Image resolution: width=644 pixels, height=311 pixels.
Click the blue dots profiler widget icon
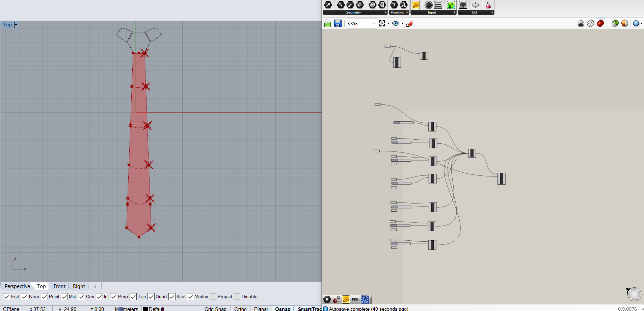[x=365, y=299]
